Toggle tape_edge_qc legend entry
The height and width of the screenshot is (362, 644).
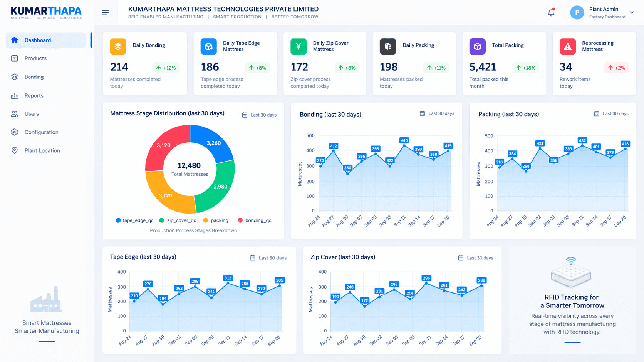[134, 220]
